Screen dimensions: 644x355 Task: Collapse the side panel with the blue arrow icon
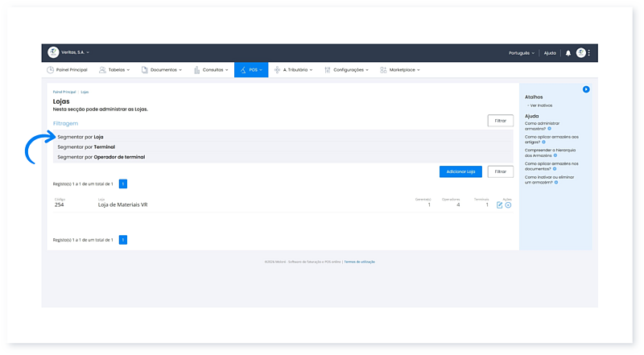coord(586,89)
